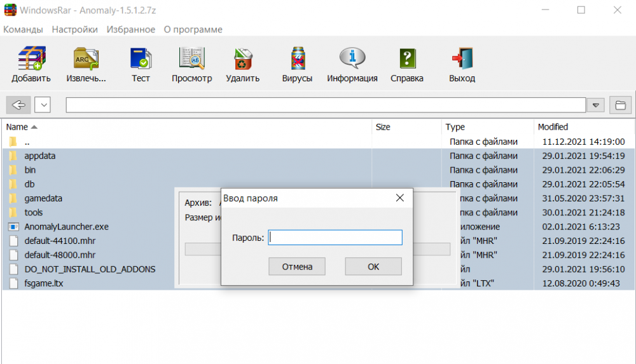Image resolution: width=636 pixels, height=364 pixels.
Task: Click the date 30.01.2021 21:24:18
Action: point(583,212)
